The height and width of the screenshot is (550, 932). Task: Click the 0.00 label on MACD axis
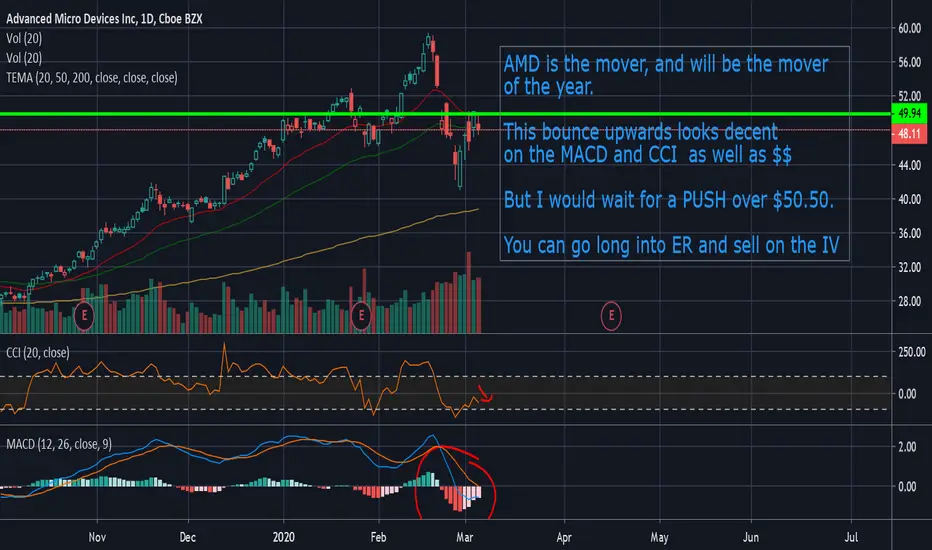[907, 486]
